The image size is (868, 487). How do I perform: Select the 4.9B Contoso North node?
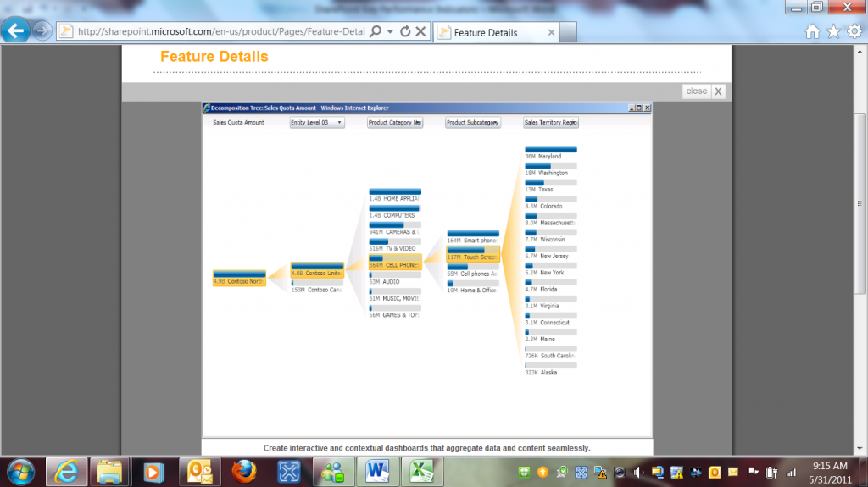[239, 278]
